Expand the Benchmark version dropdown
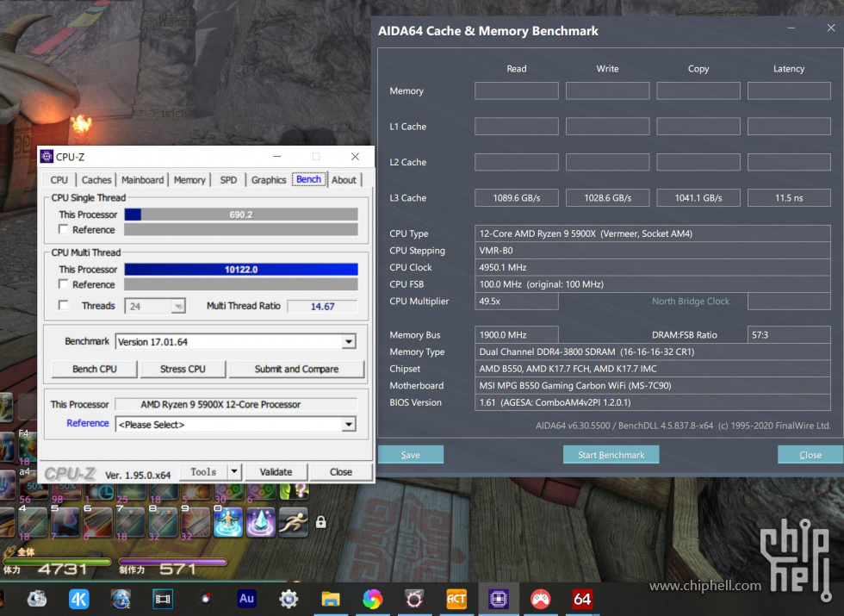This screenshot has height=616, width=844. 349,342
